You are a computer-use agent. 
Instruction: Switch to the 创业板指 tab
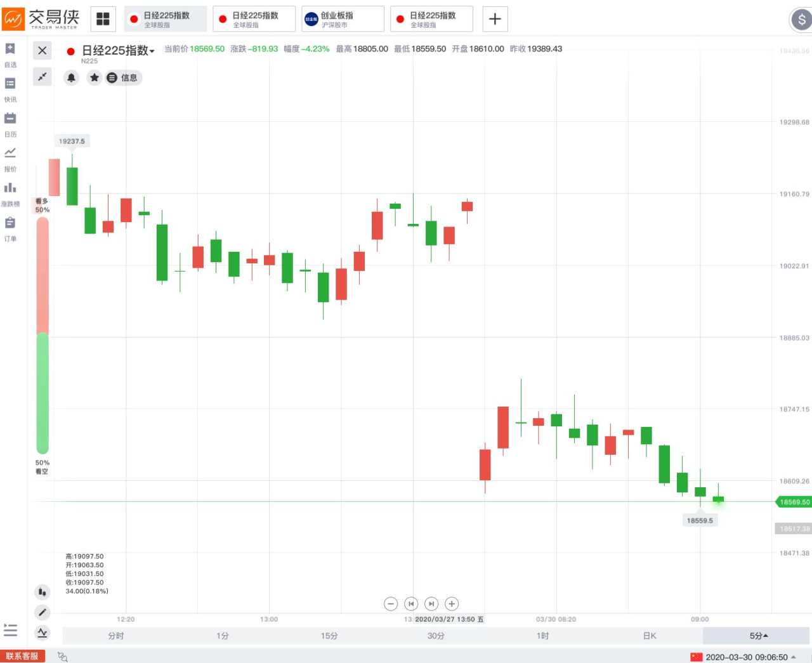342,18
